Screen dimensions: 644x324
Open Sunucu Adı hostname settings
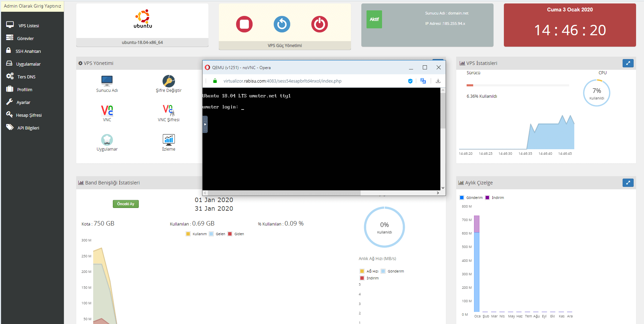[107, 83]
